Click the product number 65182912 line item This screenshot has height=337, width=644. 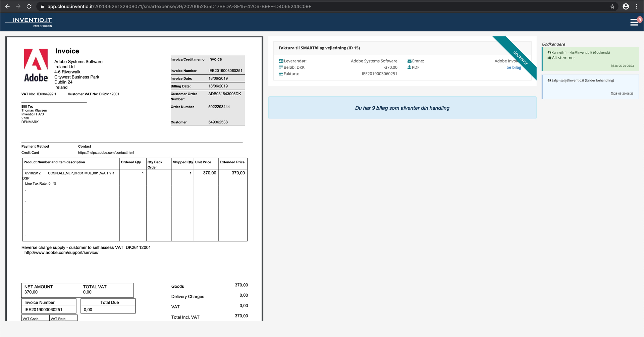pyautogui.click(x=33, y=173)
